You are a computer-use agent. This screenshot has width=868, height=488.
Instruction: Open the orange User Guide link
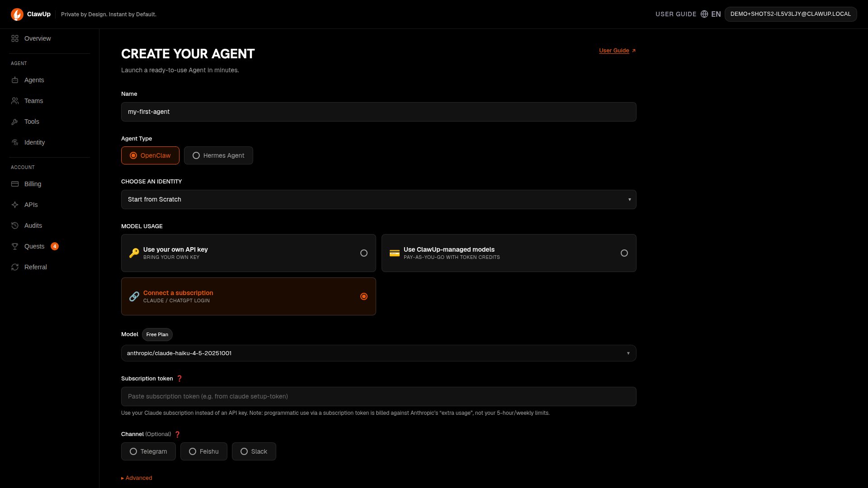pyautogui.click(x=614, y=51)
